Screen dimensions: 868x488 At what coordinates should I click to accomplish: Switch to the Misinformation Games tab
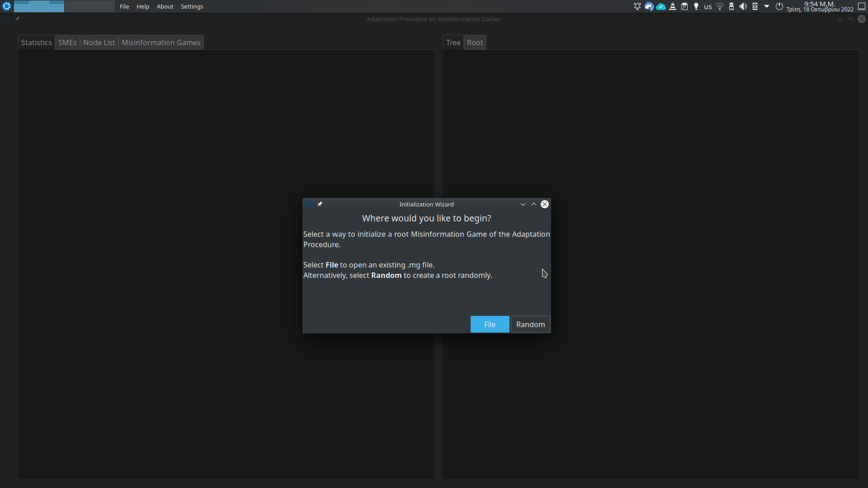pos(161,42)
